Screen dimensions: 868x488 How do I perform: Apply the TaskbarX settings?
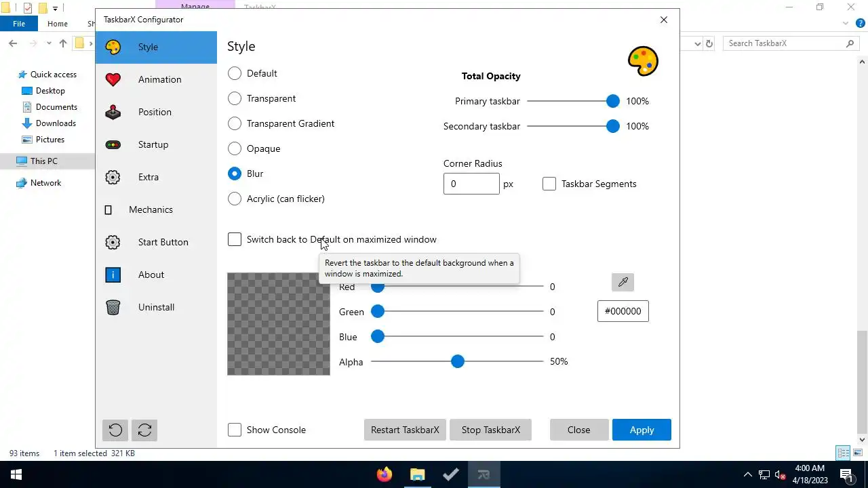click(642, 430)
